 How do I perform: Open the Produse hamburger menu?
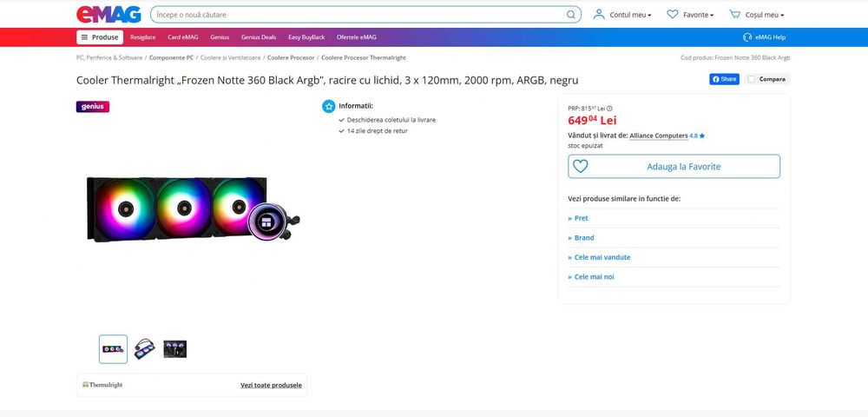[x=100, y=37]
